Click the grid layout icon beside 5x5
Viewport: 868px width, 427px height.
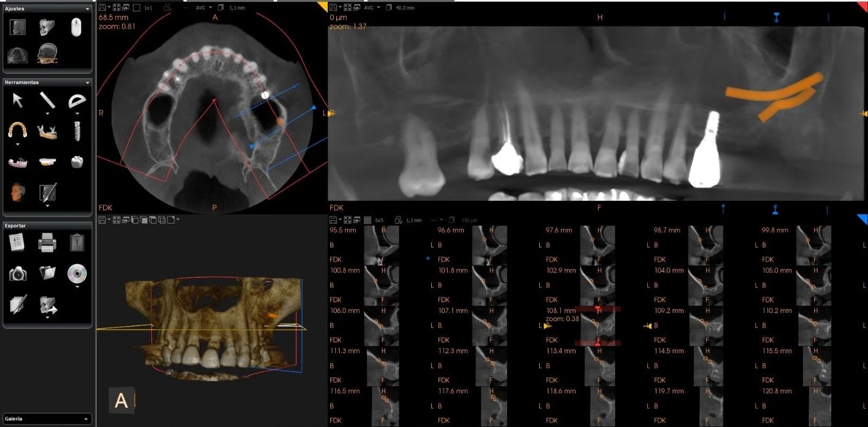[x=367, y=220]
